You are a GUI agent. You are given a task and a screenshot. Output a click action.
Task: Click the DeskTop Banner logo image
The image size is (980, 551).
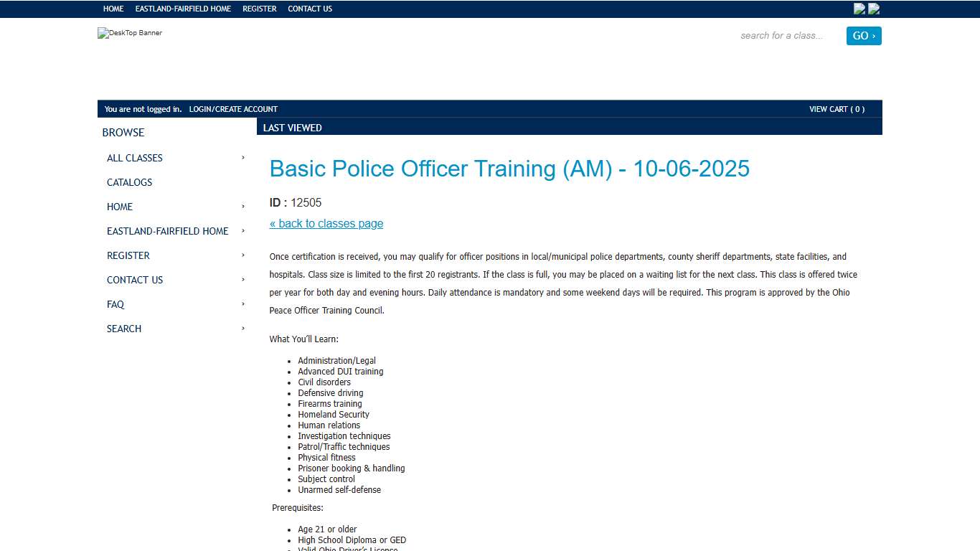130,33
